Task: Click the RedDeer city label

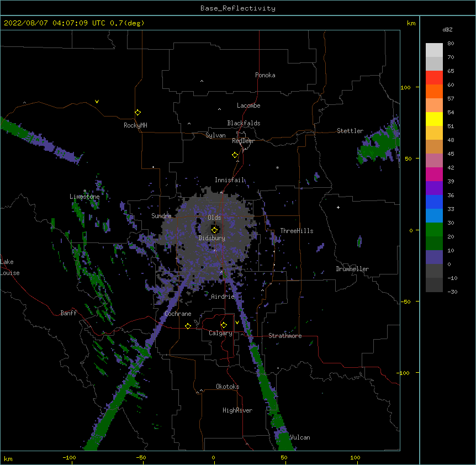Action: click(x=243, y=141)
